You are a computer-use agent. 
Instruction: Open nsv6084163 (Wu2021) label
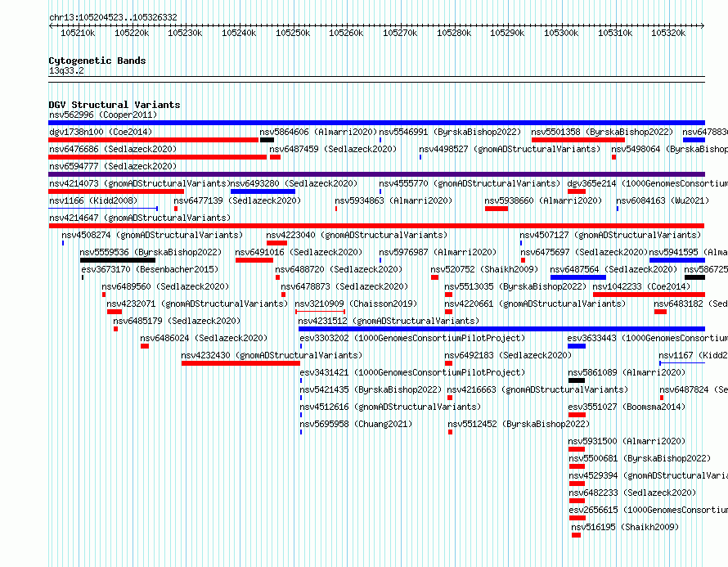click(x=663, y=200)
